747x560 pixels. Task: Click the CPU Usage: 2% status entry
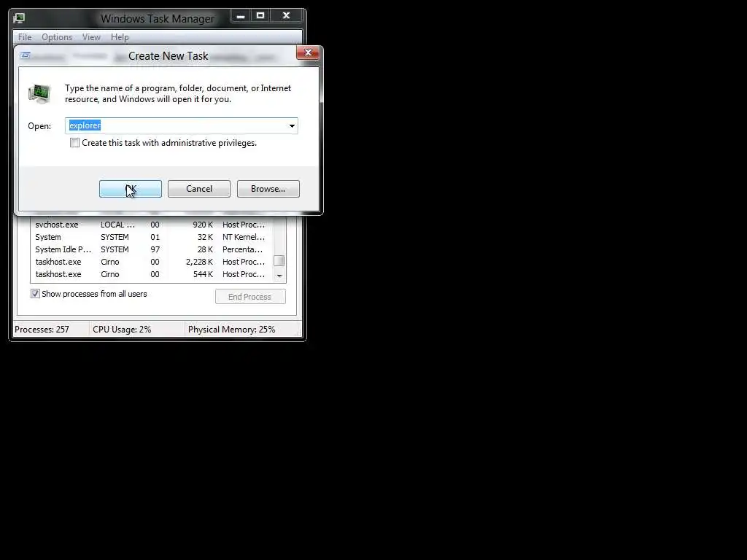coord(122,330)
